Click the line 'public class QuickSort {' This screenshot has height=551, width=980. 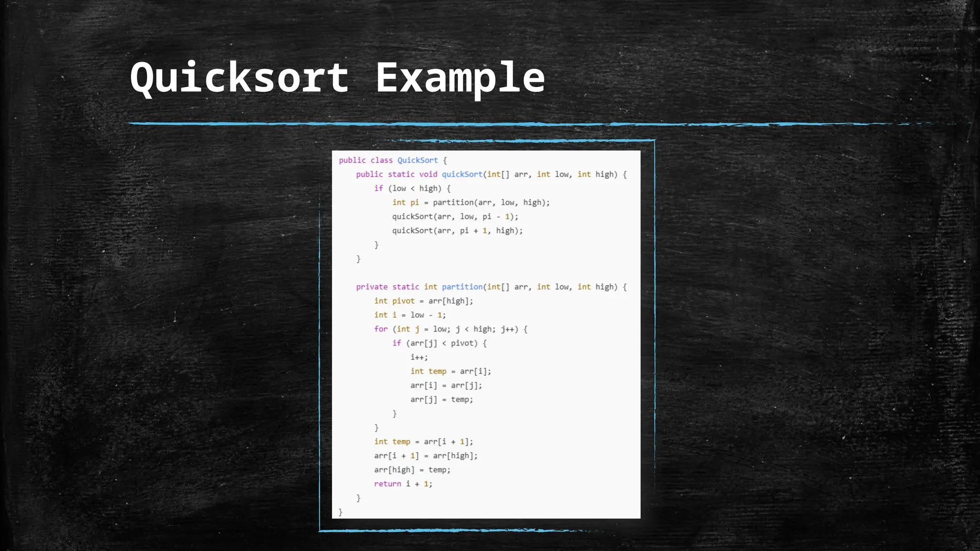coord(393,160)
